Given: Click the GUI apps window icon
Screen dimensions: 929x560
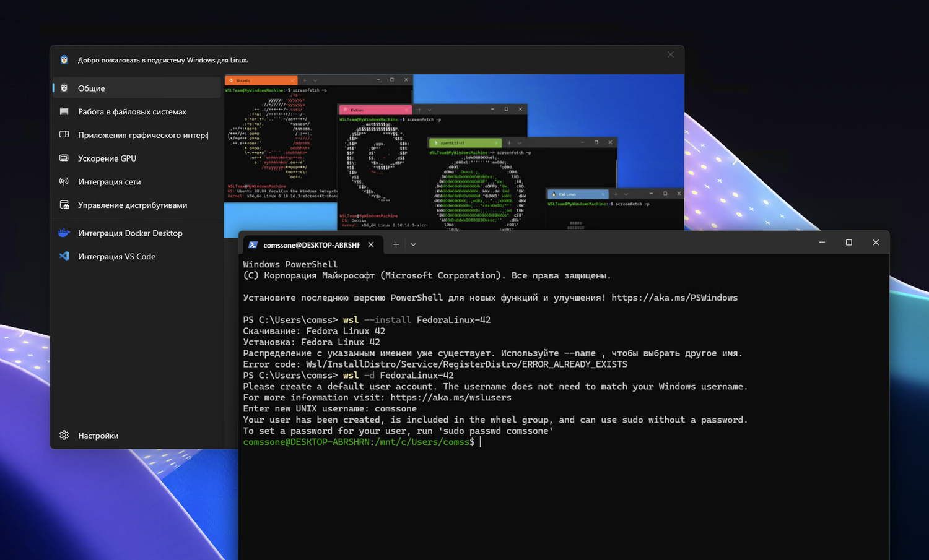Looking at the screenshot, I should (64, 134).
